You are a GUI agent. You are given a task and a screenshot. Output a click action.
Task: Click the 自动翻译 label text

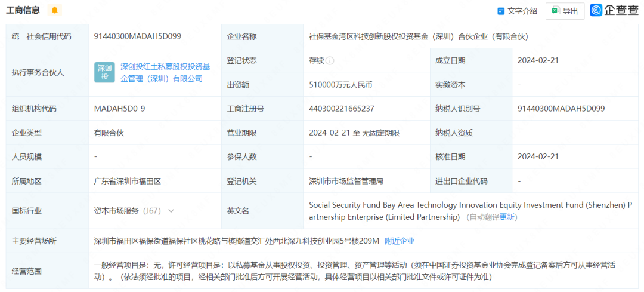point(485,217)
